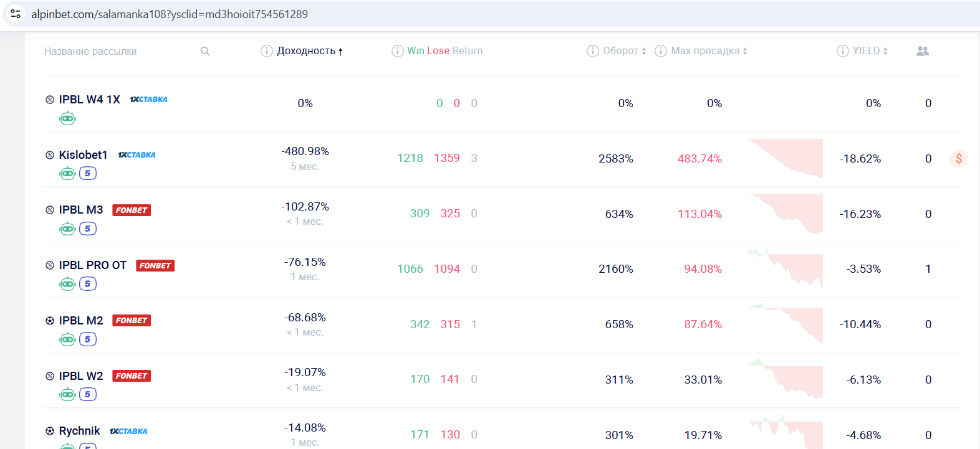The height and width of the screenshot is (449, 980).
Task: Click the robot icon under IPBL W4 1X
Action: click(67, 118)
